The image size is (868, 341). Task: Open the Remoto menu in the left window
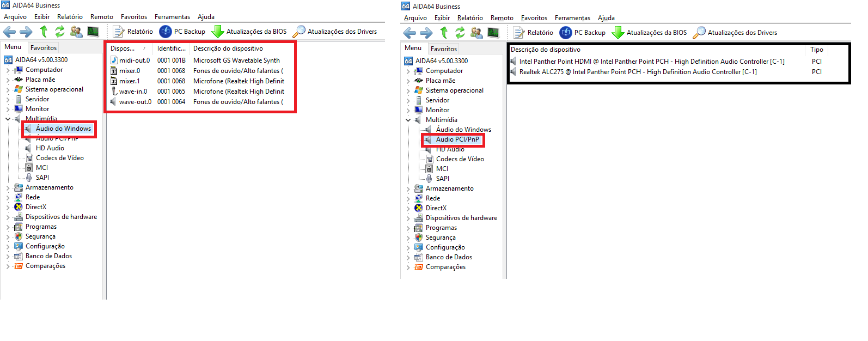tap(102, 17)
